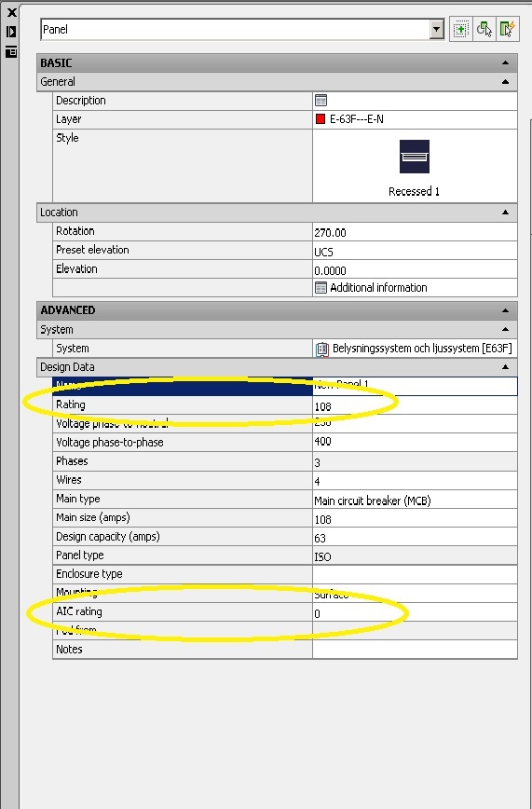
Task: Open the Additional information worksheet icon
Action: click(321, 287)
